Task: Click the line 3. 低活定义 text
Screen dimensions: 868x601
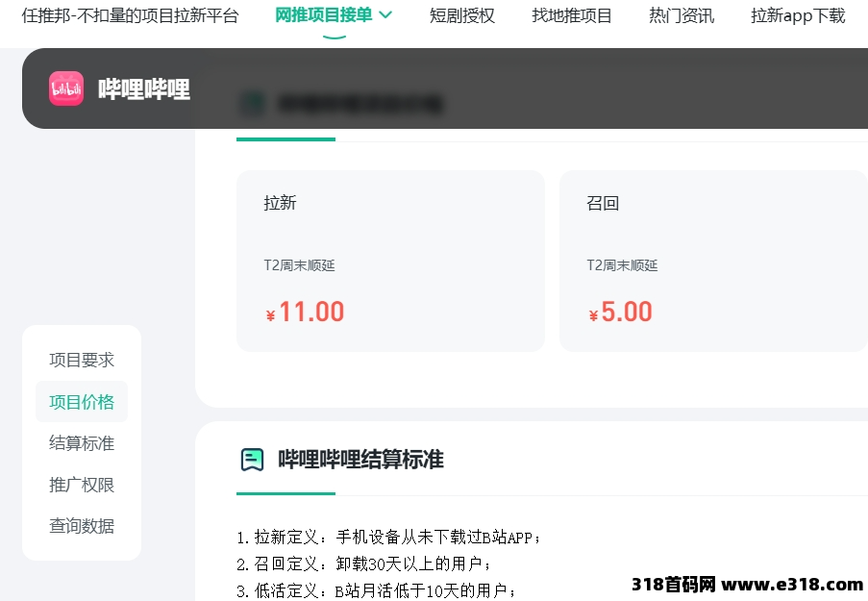Action: 377,590
